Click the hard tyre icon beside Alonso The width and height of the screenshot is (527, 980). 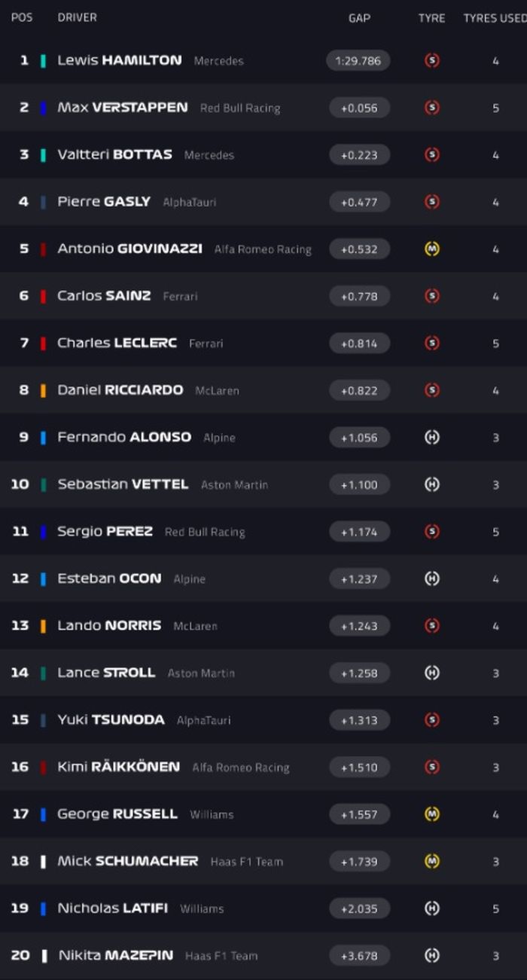pyautogui.click(x=431, y=438)
